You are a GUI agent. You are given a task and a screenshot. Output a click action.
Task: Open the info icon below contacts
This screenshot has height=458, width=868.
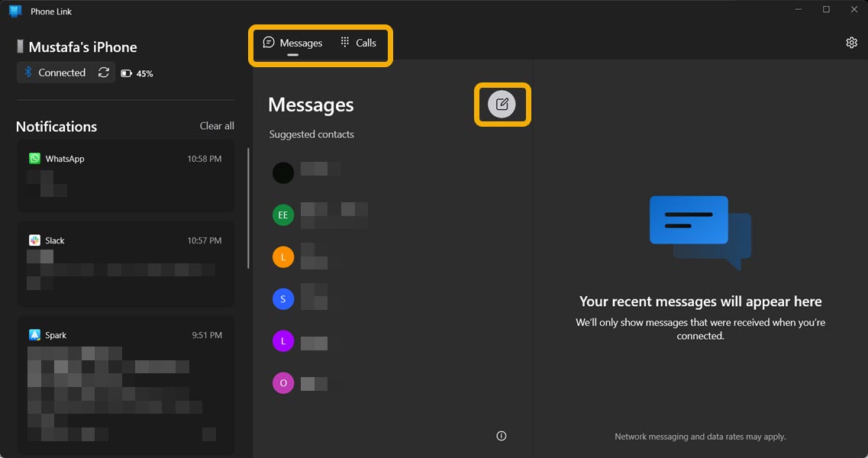501,436
